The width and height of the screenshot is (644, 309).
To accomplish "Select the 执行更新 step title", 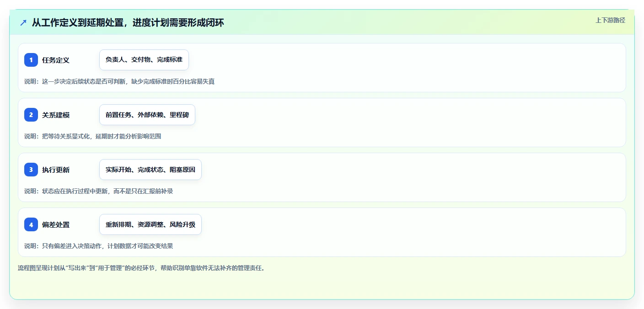I will click(x=56, y=170).
